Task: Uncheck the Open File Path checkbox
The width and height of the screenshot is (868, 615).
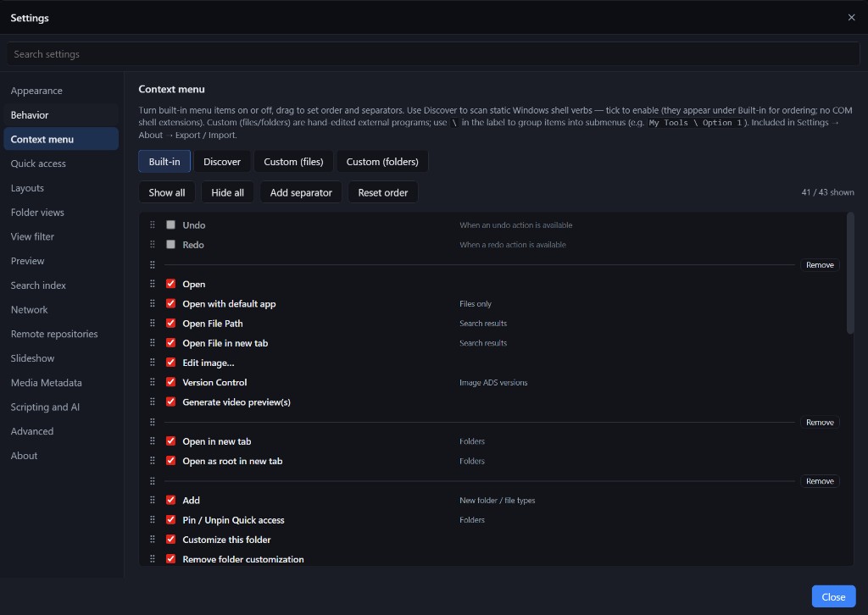Action: coord(170,323)
